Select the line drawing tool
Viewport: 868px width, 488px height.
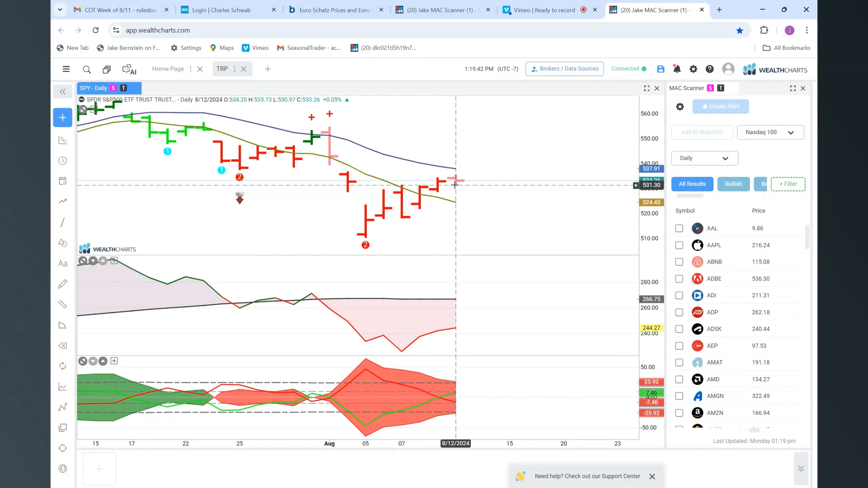(63, 222)
